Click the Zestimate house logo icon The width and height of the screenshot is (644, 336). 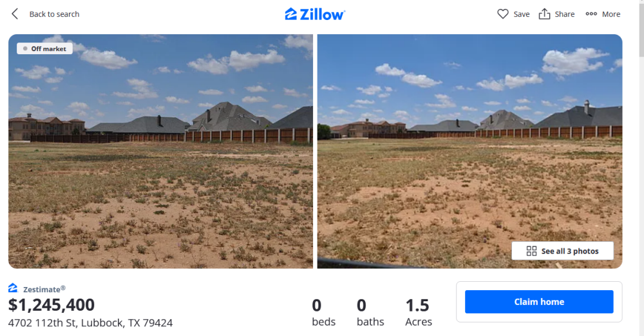[x=13, y=288]
